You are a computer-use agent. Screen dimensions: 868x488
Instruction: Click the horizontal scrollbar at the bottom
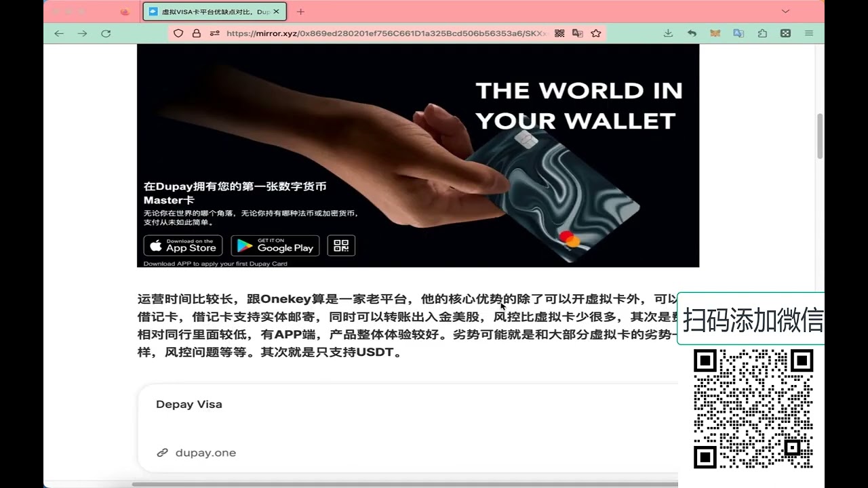pyautogui.click(x=403, y=485)
